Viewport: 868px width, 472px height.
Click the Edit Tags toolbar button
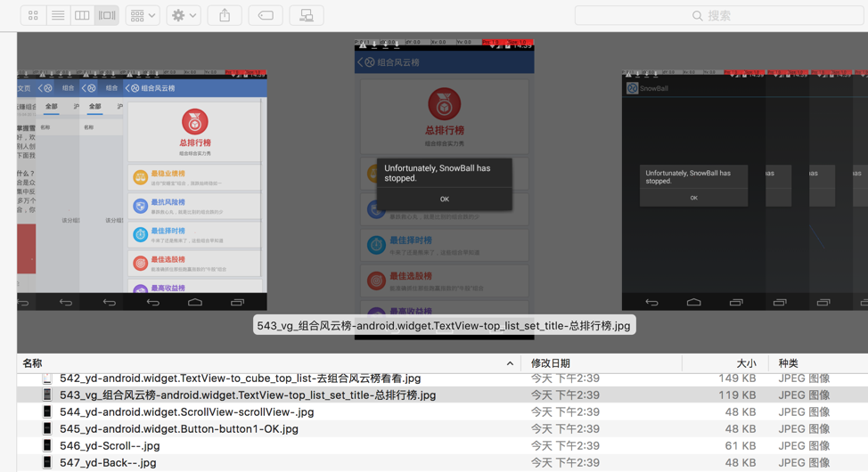(x=266, y=15)
